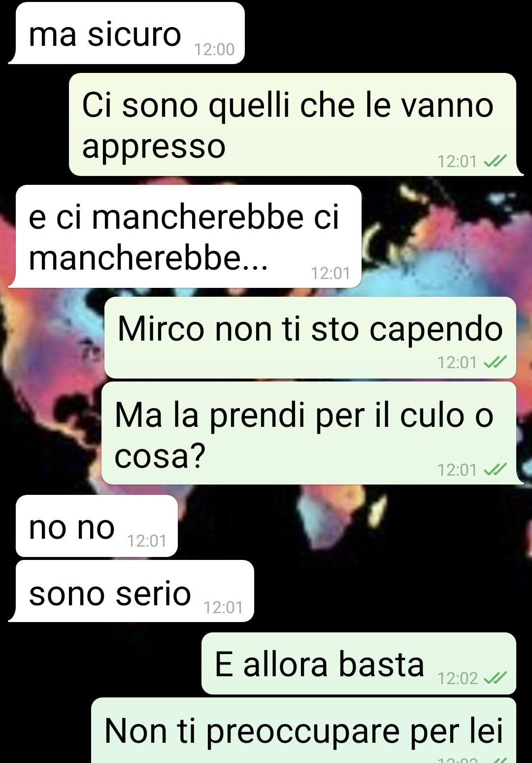Image resolution: width=532 pixels, height=763 pixels.
Task: Click the 12:01 timestamp on 'Mirco non ti sto capendo'
Action: coord(458,363)
